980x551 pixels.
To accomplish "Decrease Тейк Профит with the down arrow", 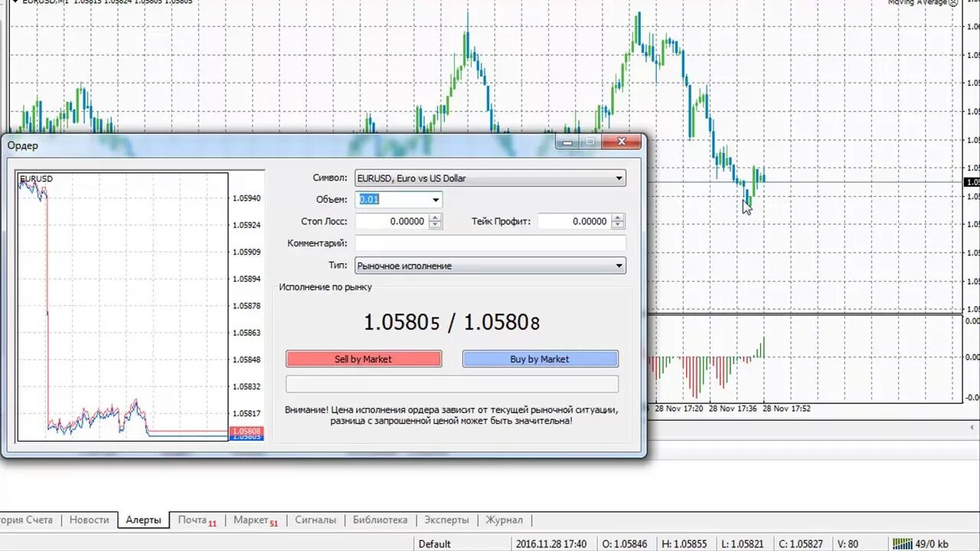I will coord(618,225).
